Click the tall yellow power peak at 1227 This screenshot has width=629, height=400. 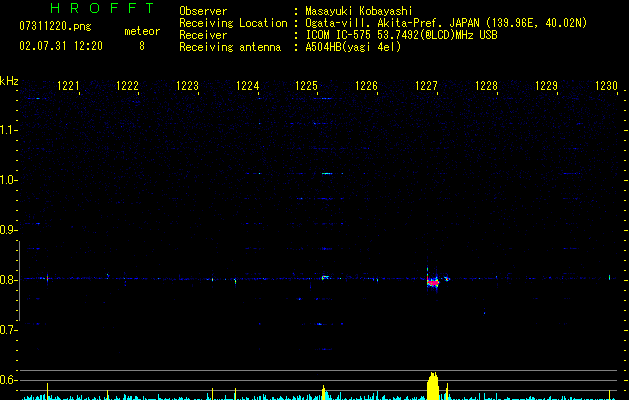[x=433, y=386]
